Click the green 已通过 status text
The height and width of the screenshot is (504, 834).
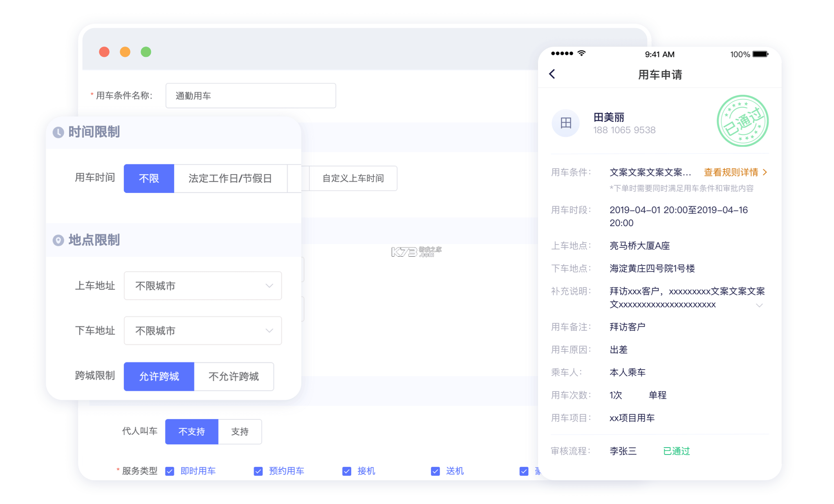pyautogui.click(x=677, y=451)
